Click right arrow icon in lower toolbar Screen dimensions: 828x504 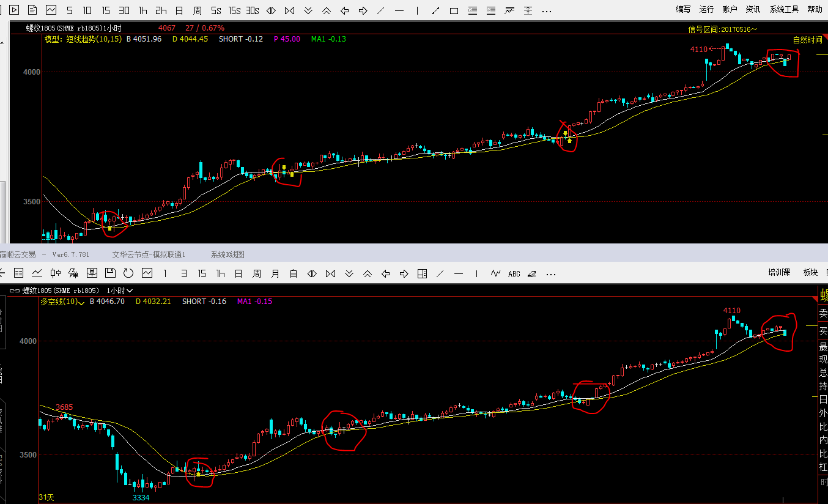point(404,273)
